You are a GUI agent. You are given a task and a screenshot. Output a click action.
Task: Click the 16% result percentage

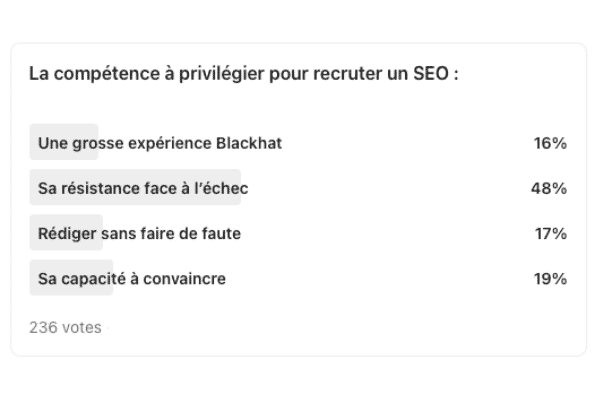pos(550,143)
